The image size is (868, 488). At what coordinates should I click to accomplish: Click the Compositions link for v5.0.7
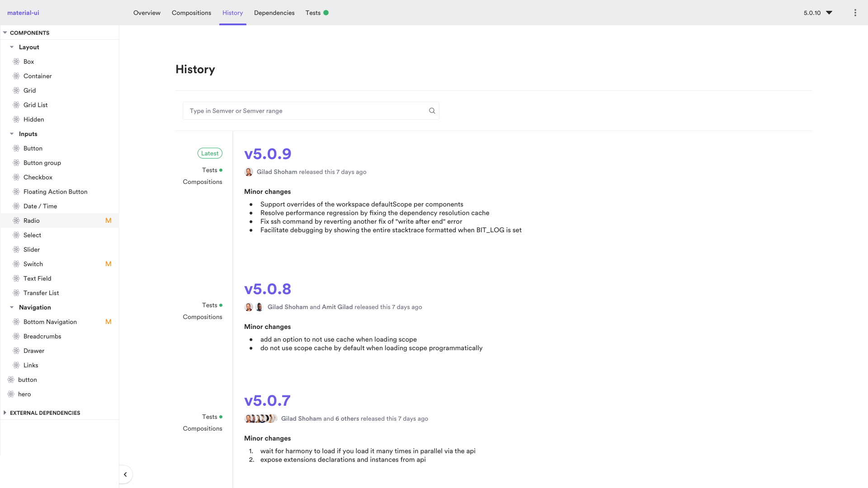pyautogui.click(x=203, y=428)
